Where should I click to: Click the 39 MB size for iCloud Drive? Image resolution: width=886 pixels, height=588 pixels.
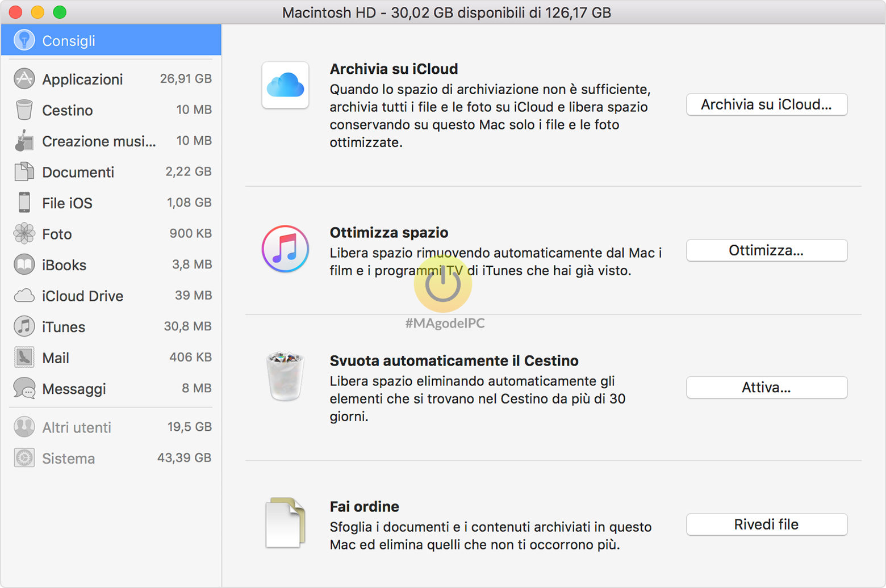point(193,296)
